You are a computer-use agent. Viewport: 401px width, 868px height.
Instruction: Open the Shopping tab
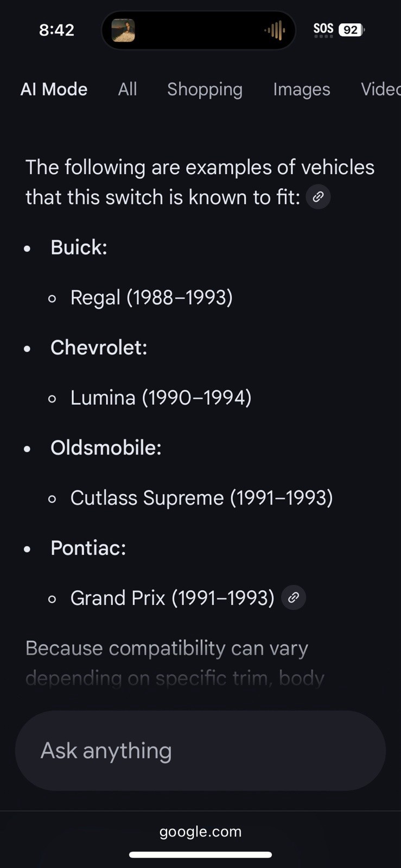(x=205, y=89)
